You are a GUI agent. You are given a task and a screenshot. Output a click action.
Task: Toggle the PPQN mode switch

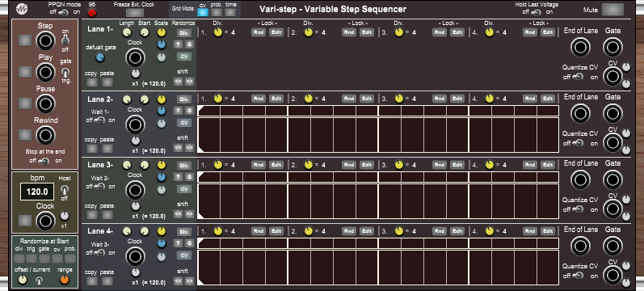point(63,12)
